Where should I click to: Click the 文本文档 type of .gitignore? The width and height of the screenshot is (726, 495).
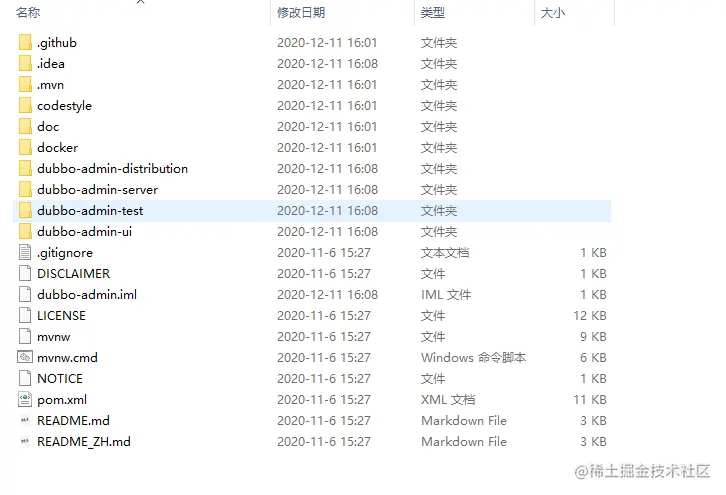(x=445, y=252)
